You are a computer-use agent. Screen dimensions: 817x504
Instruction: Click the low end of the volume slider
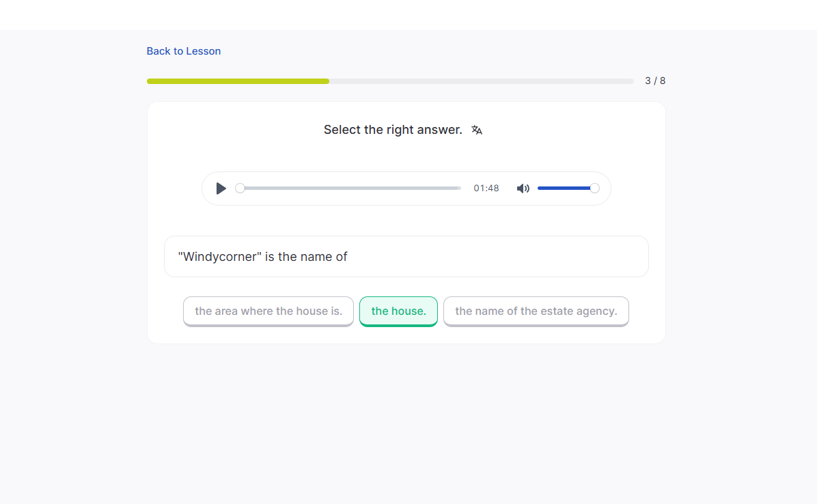pyautogui.click(x=541, y=188)
